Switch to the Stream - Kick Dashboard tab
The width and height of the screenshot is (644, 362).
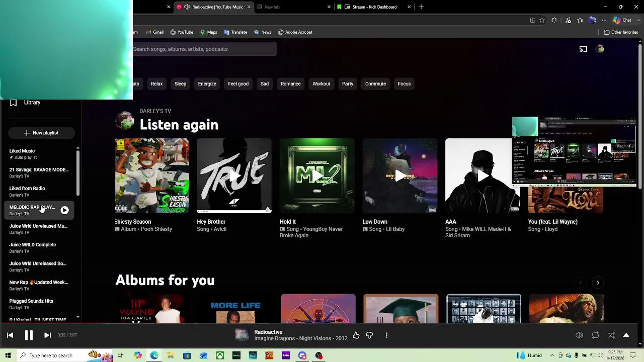(x=374, y=7)
